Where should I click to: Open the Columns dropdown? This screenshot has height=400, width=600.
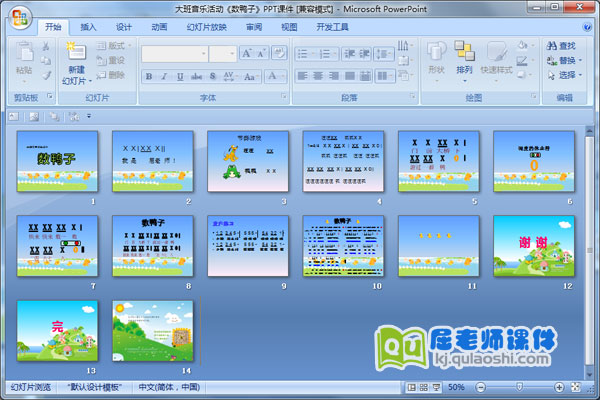(385, 76)
